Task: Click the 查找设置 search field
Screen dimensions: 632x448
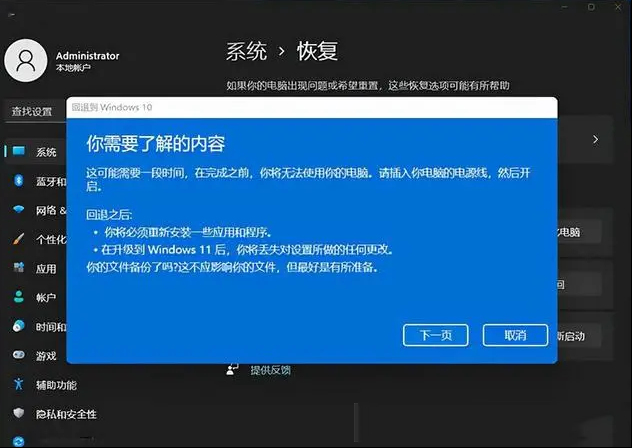Action: coord(35,111)
